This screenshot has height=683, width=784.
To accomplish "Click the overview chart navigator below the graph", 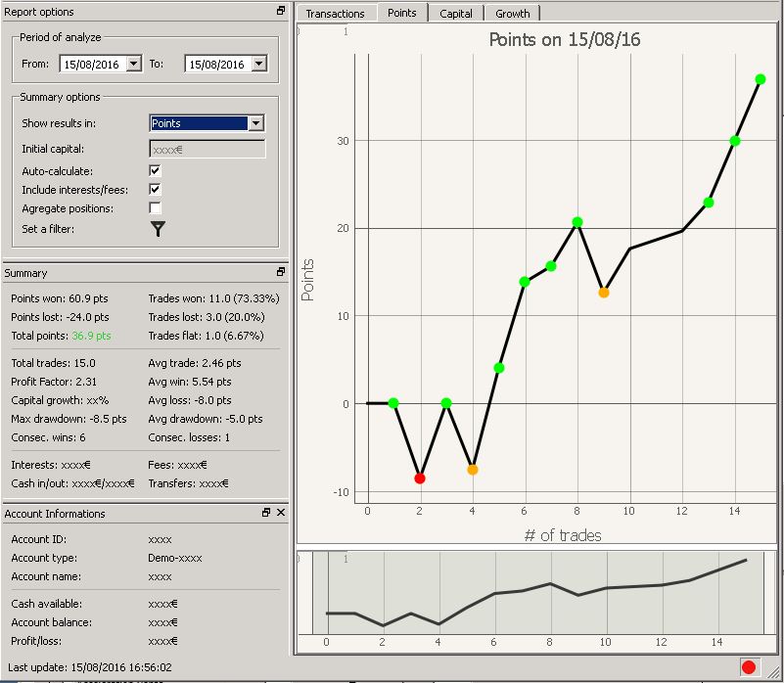I will pos(536,594).
